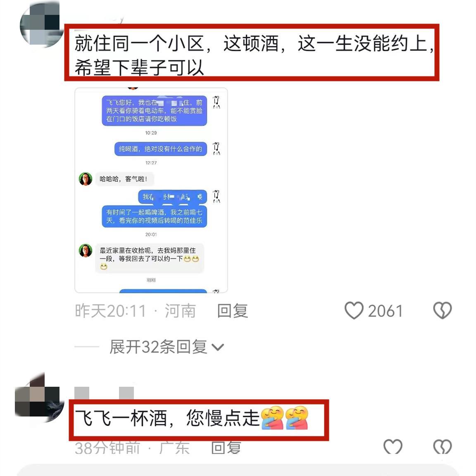Open the first commenter's blurred avatar

click(40, 24)
